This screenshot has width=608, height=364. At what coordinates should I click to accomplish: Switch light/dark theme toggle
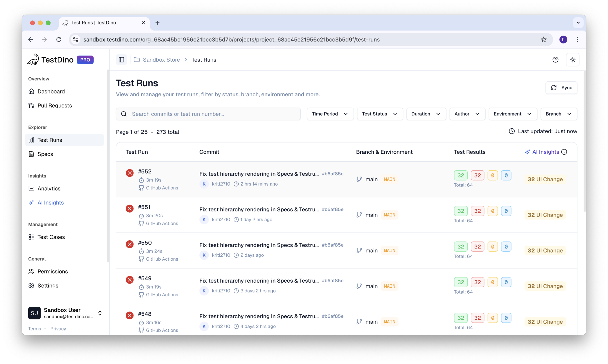coord(572,60)
